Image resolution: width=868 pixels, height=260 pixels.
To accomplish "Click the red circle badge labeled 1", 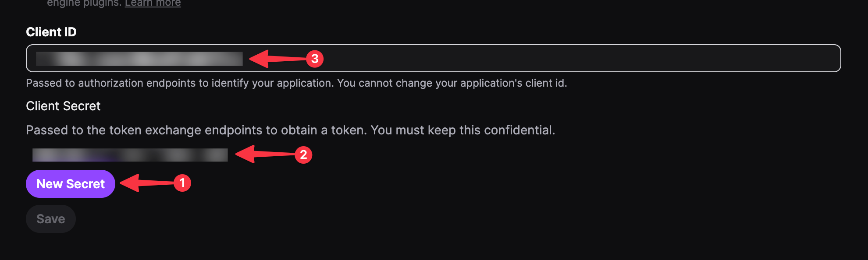I will [x=182, y=183].
